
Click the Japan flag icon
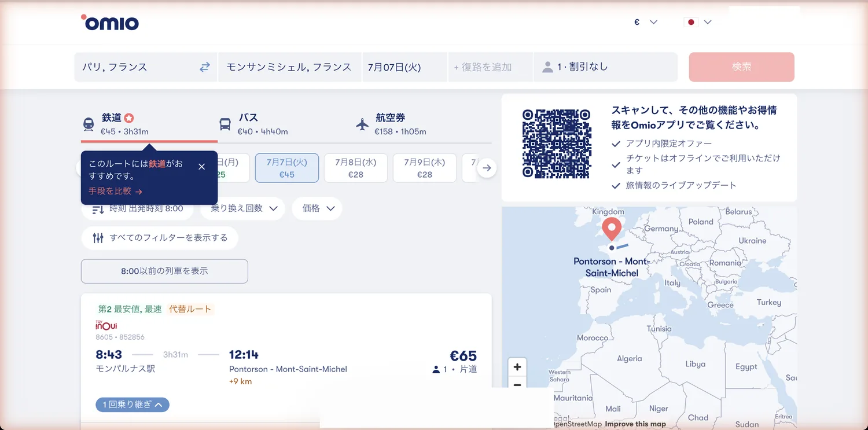(x=690, y=22)
